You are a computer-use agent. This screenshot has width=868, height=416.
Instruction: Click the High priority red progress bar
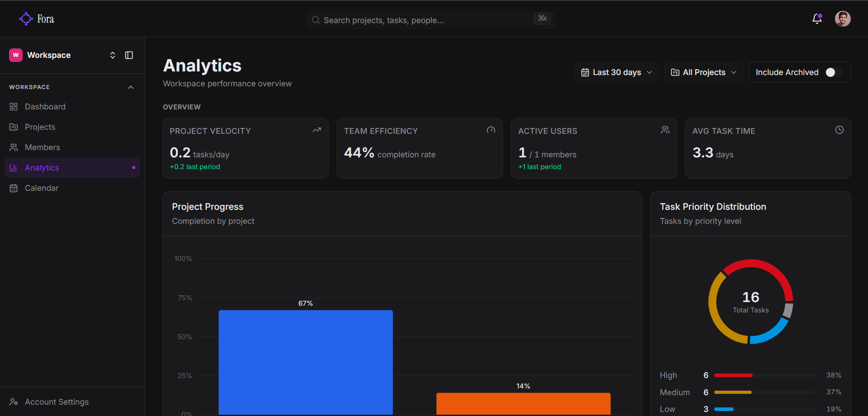[733, 375]
